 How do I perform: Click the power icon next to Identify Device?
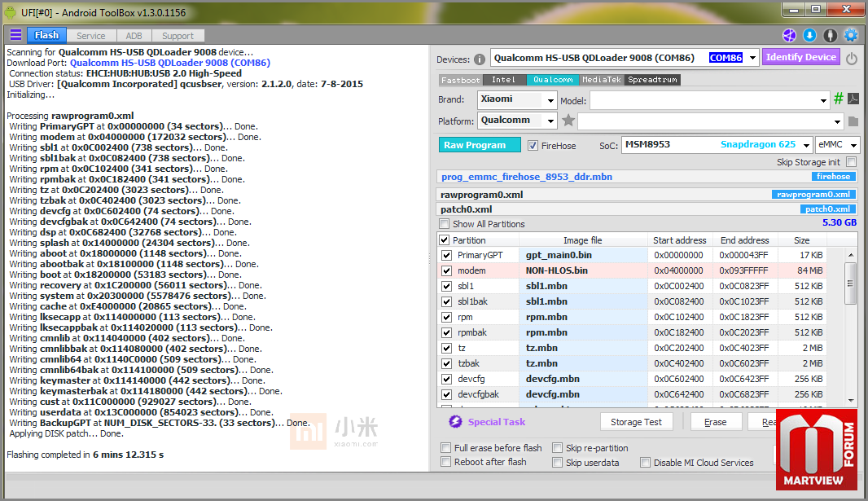tap(852, 58)
